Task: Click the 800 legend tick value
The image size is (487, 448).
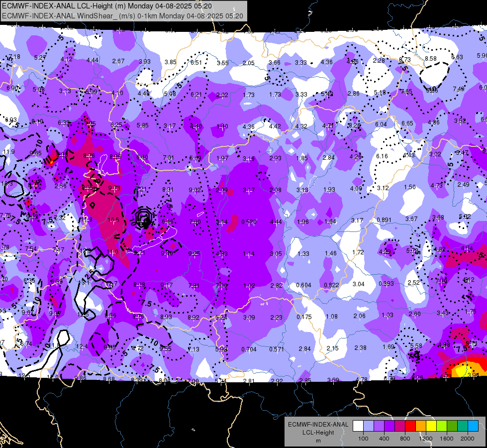Action: click(405, 439)
